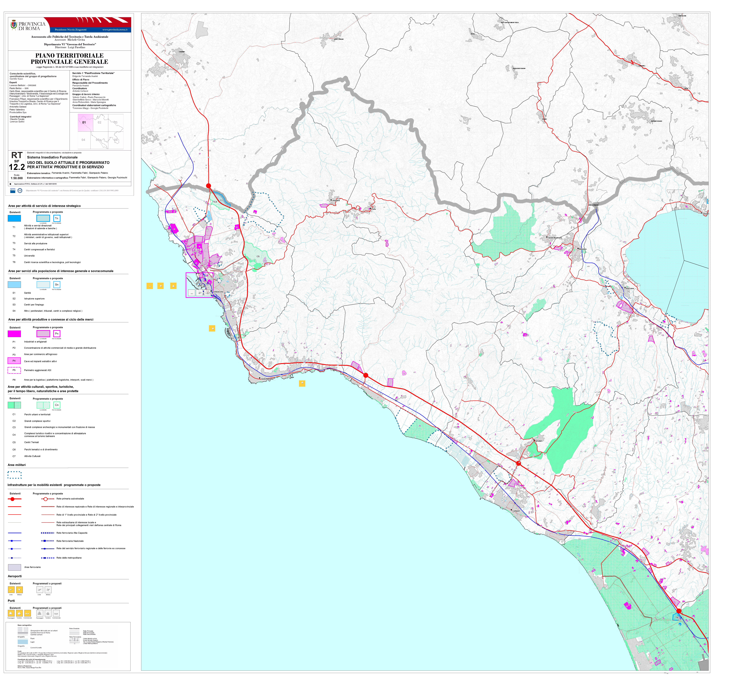
Task: Click the RT SIF 12.2 sheet code
Action: (x=17, y=161)
